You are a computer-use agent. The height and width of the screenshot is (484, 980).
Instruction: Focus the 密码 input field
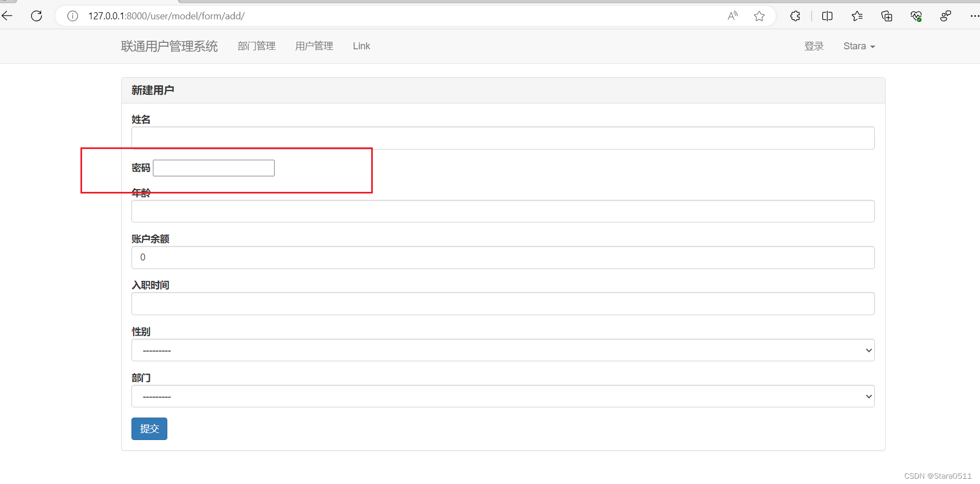[213, 168]
